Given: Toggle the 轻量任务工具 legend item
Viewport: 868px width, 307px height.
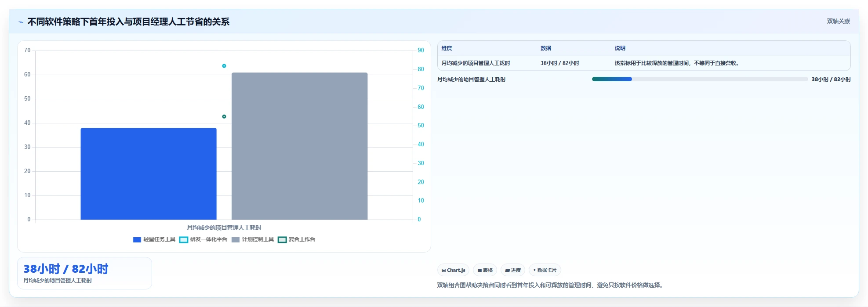Looking at the screenshot, I should [154, 239].
